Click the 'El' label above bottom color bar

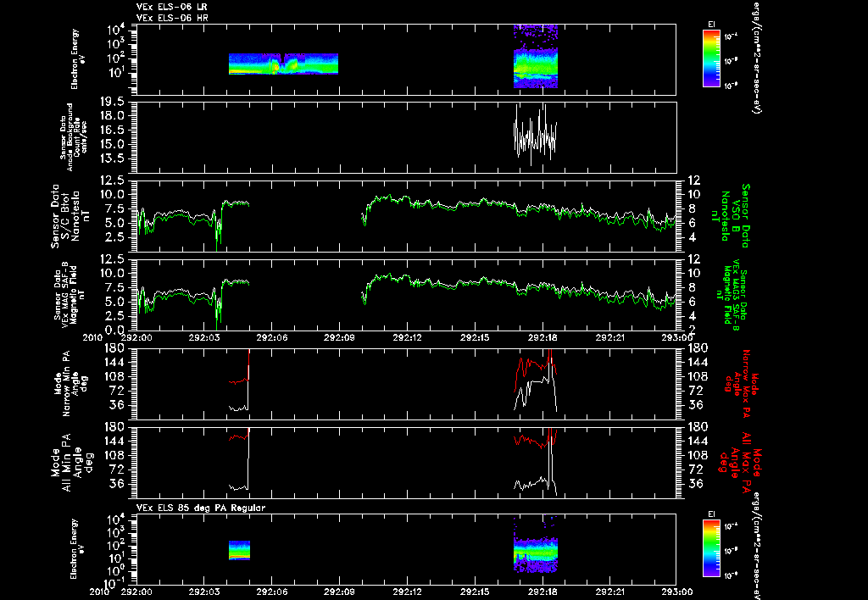(711, 514)
